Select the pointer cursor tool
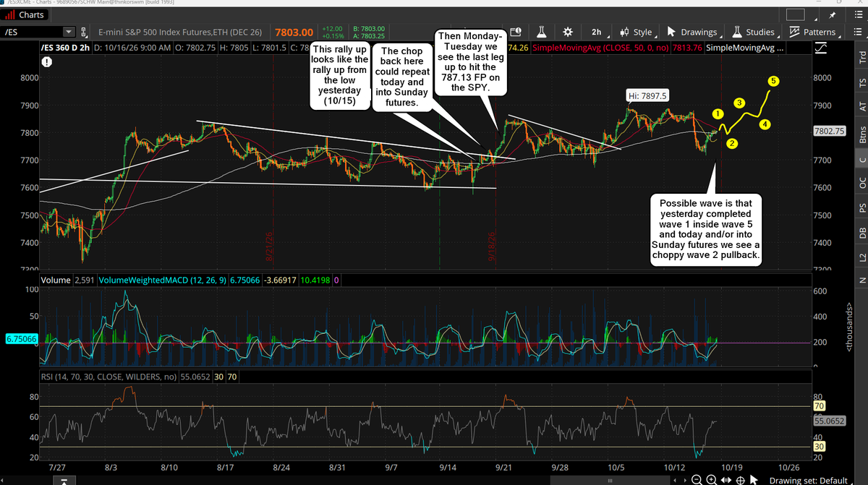This screenshot has width=868, height=485. click(x=754, y=480)
